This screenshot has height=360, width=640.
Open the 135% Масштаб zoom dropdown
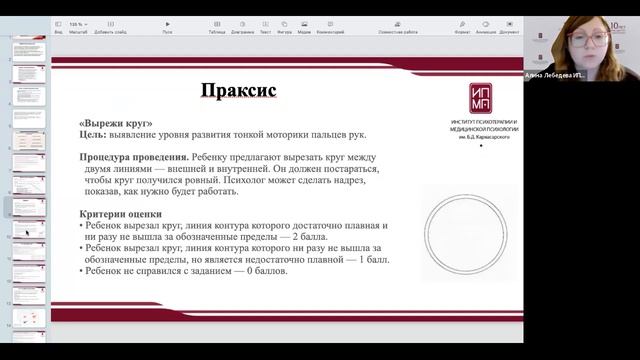point(78,27)
